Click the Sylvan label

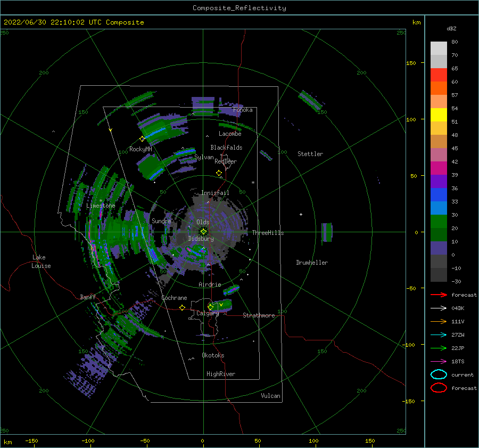(x=204, y=157)
